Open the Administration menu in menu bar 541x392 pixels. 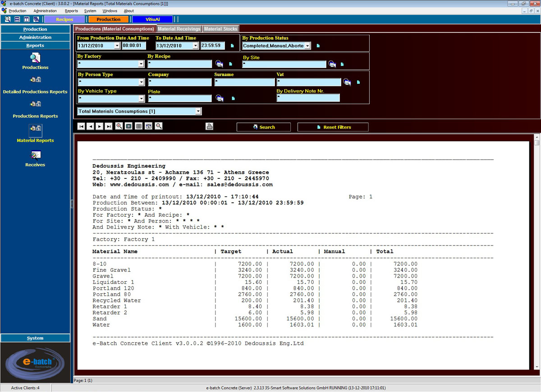tap(45, 11)
